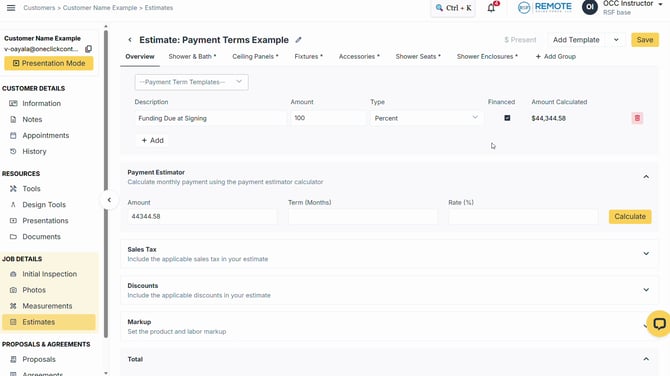Copy the customer email address
The image size is (670, 376).
pyautogui.click(x=88, y=49)
